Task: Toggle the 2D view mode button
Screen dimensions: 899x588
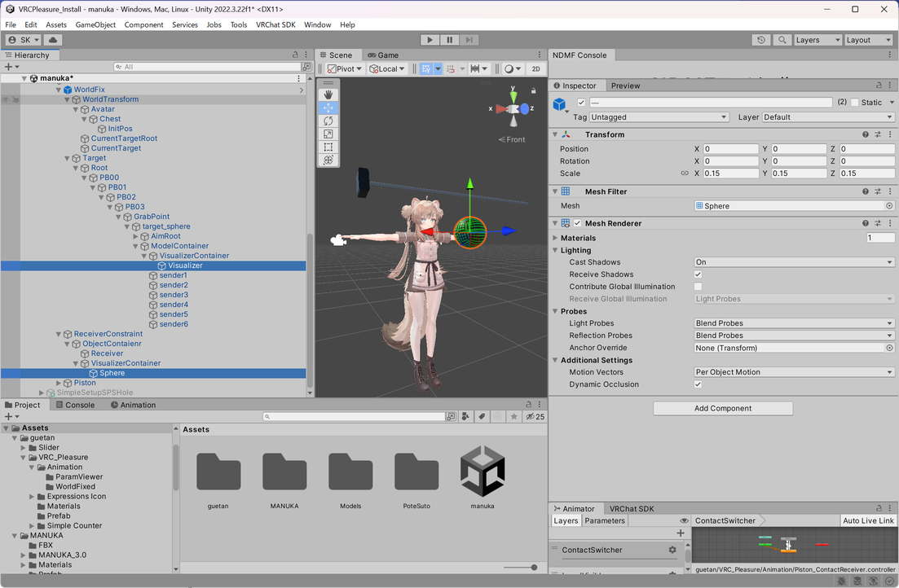Action: click(x=536, y=68)
